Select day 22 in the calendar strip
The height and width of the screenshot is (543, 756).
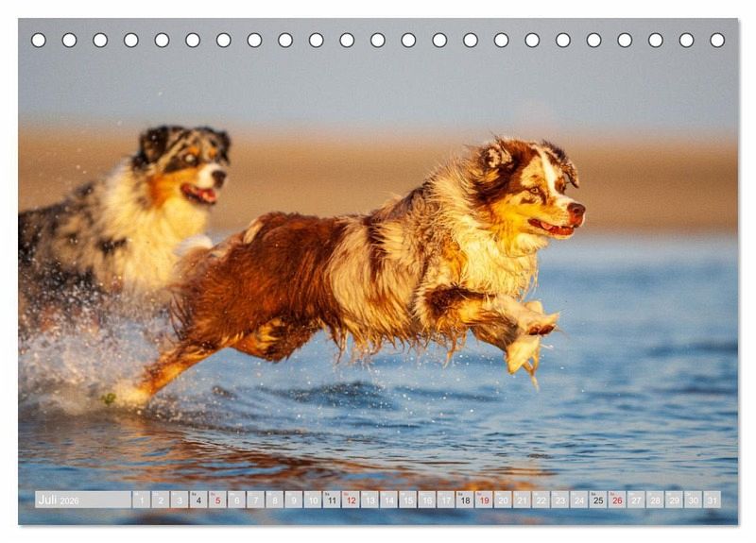point(541,500)
